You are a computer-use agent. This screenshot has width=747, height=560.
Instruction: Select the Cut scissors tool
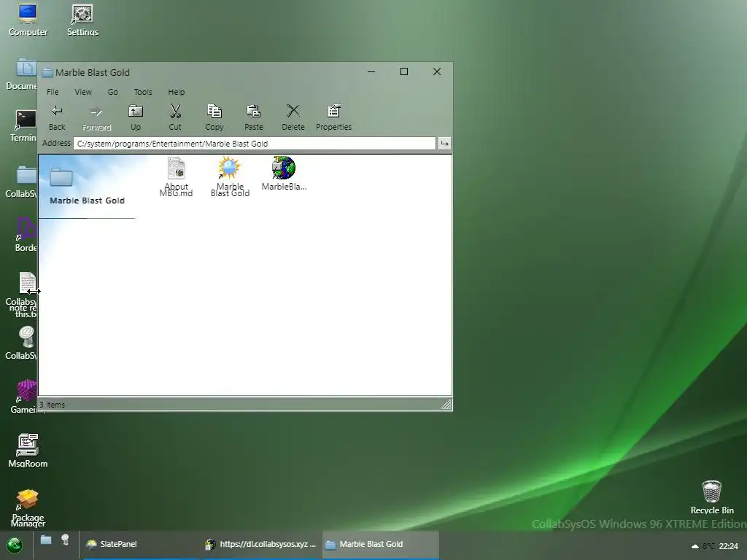tap(175, 117)
